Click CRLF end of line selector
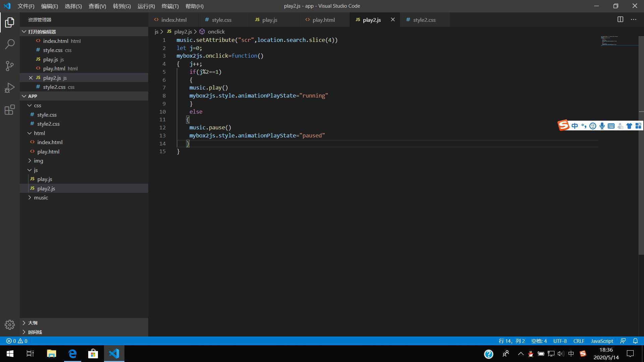 click(x=579, y=341)
